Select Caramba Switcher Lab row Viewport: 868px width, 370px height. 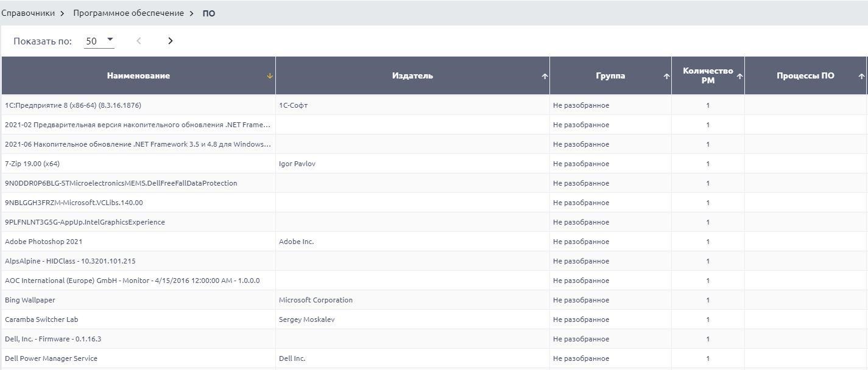click(41, 319)
